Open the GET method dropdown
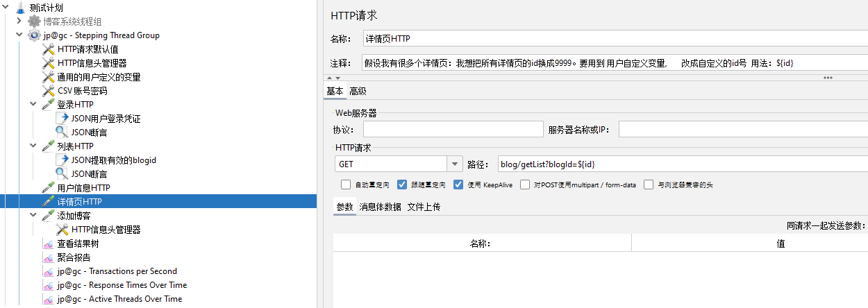Screen dimensions: 868x308 pos(455,164)
